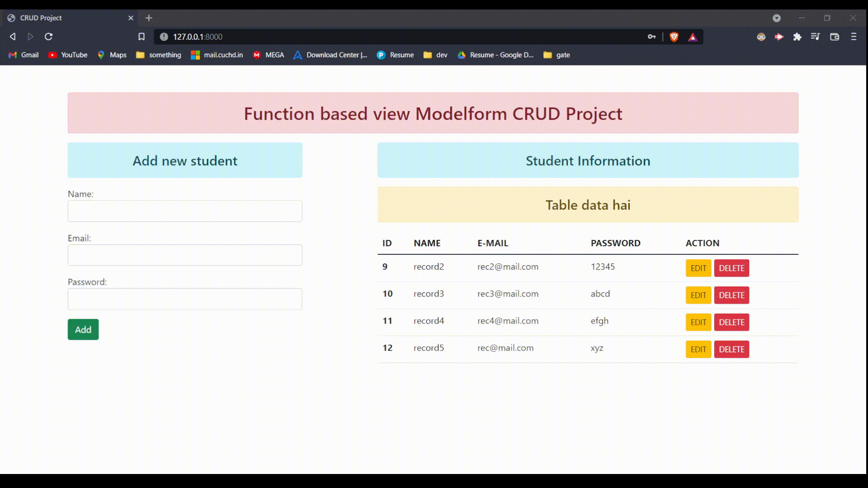Open the Brave wallet icon
Viewport: 868px width, 488px height.
(835, 37)
